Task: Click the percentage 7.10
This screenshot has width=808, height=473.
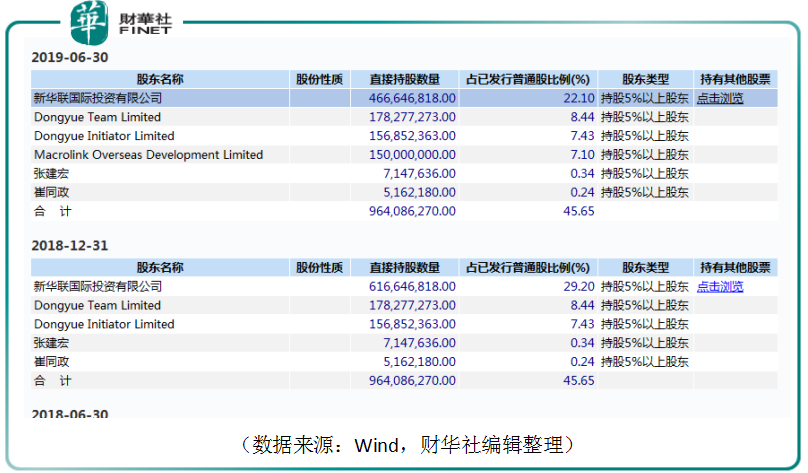Action: click(x=582, y=155)
